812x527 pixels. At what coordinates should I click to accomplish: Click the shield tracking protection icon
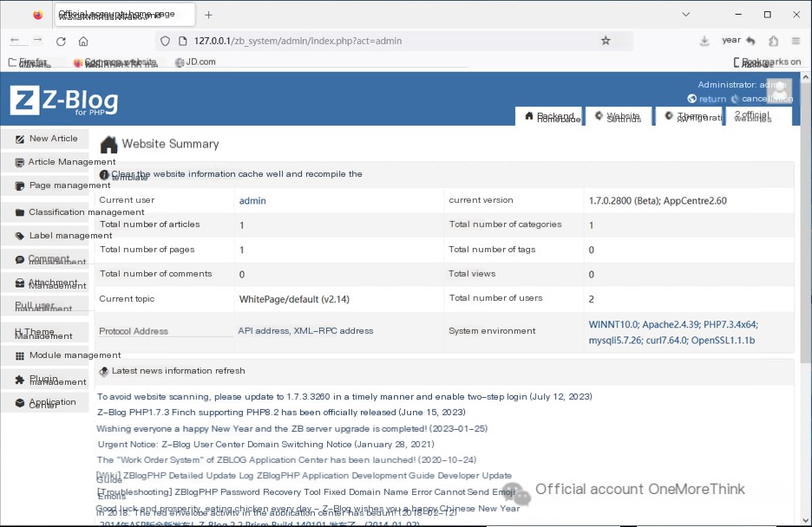[x=165, y=41]
